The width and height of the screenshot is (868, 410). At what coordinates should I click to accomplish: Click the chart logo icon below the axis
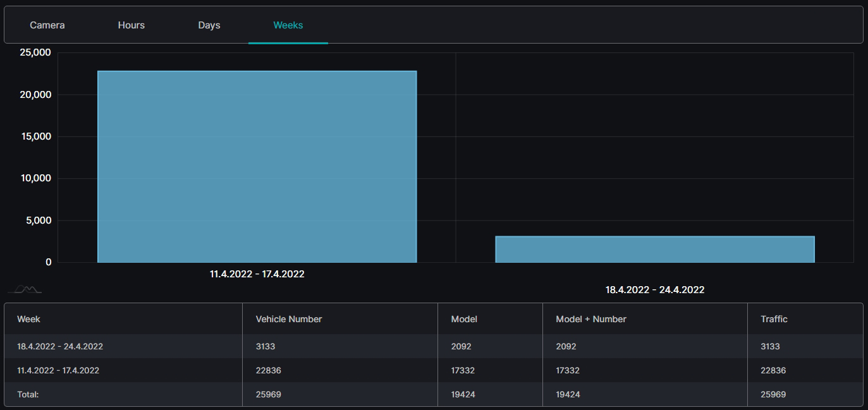25,289
